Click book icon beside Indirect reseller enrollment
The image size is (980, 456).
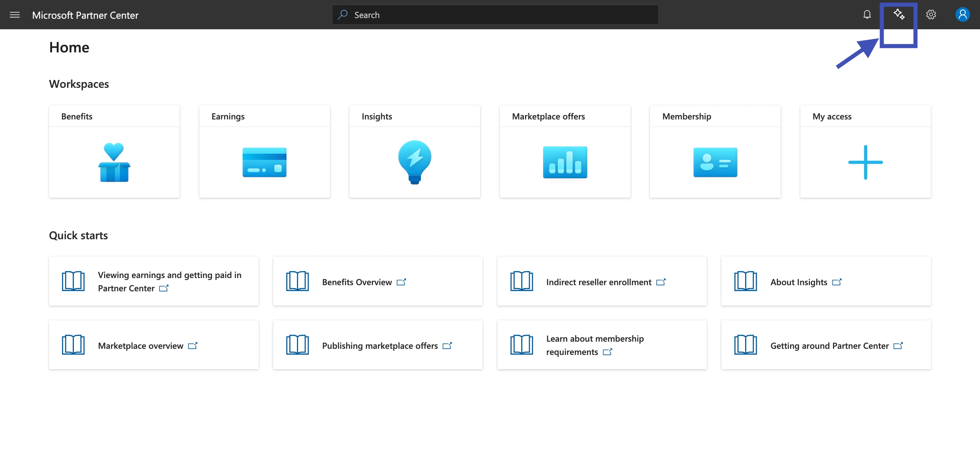point(522,281)
